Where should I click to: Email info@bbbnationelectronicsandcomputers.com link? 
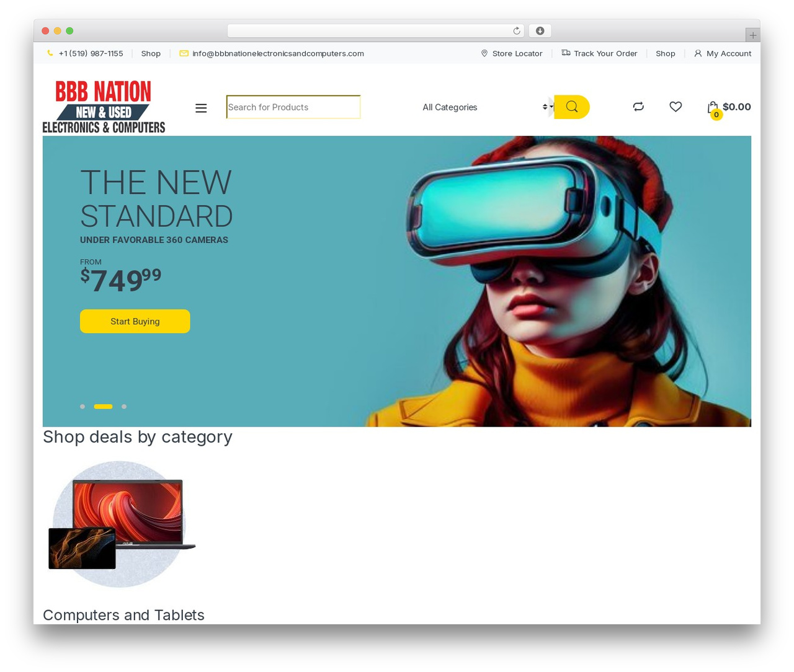[278, 53]
